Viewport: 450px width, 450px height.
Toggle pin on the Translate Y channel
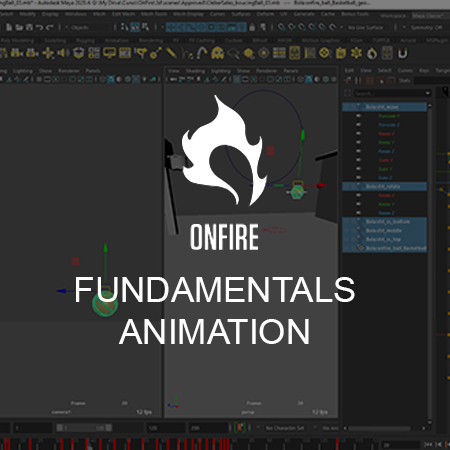coord(358,116)
